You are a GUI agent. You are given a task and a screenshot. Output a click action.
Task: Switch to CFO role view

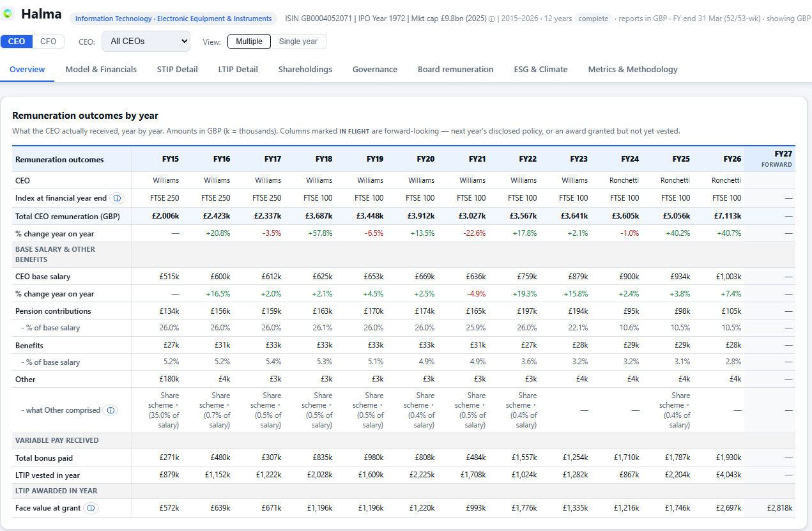[49, 42]
